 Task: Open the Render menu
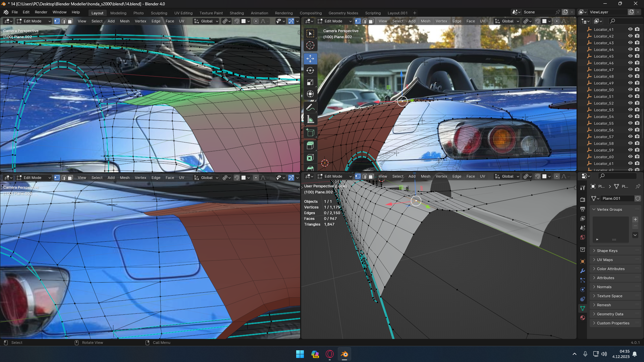[x=41, y=12]
